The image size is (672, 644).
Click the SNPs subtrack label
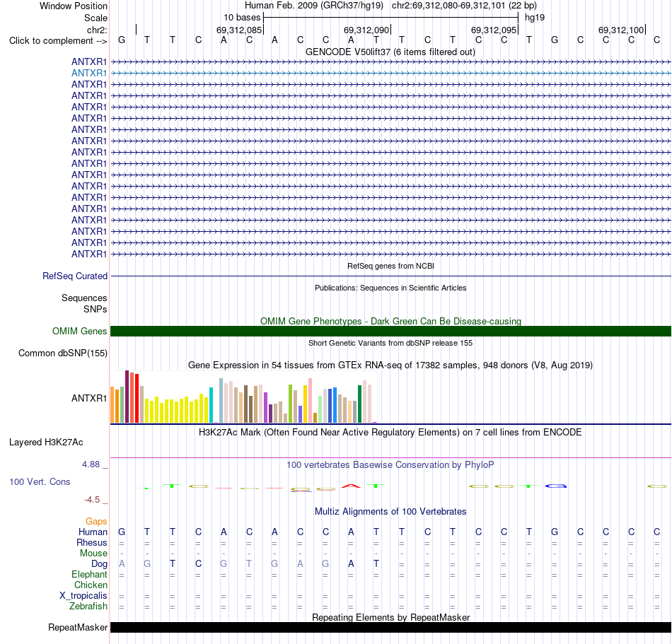(95, 309)
